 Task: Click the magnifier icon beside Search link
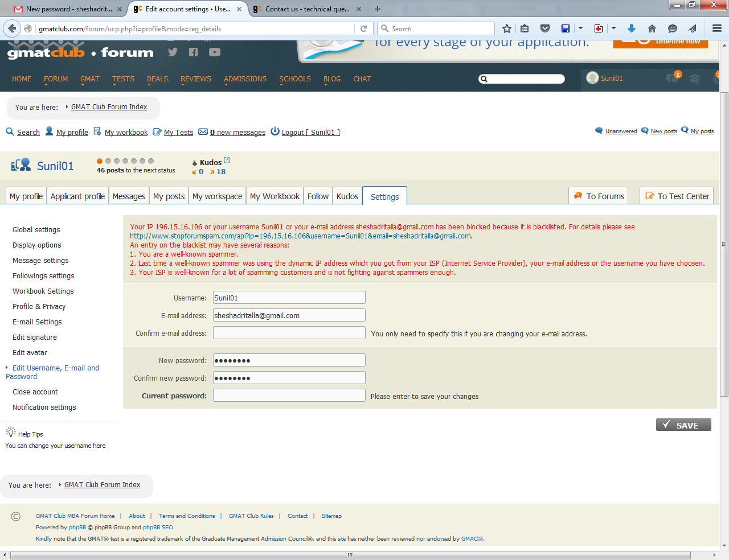(10, 131)
